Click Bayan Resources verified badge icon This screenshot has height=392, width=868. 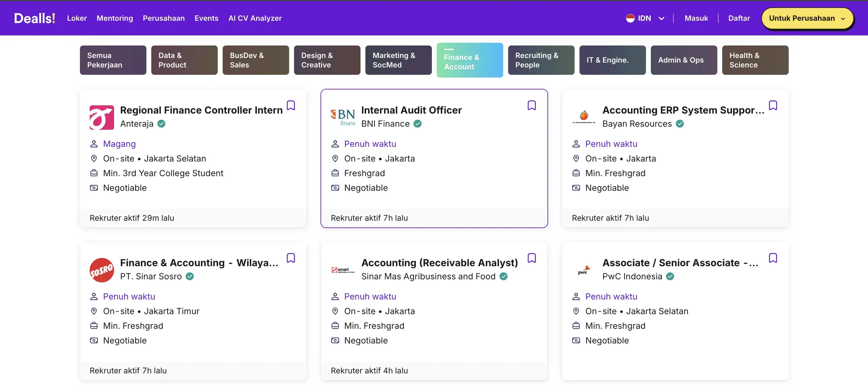[x=680, y=124]
